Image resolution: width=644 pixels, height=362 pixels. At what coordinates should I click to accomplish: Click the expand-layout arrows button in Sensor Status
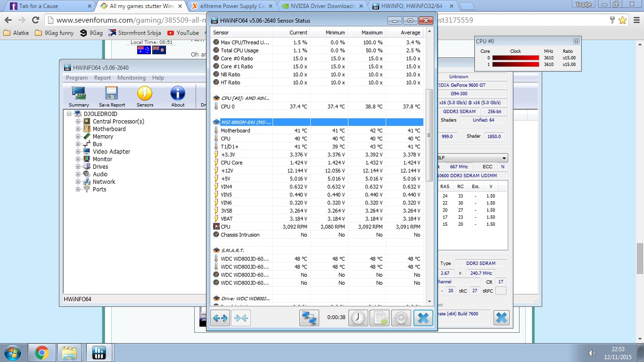220,318
